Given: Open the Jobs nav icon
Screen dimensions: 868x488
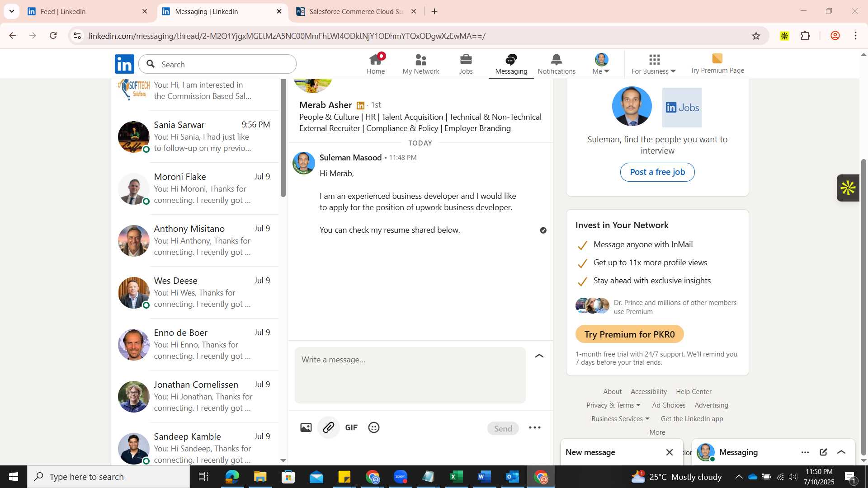Looking at the screenshot, I should pos(466,64).
